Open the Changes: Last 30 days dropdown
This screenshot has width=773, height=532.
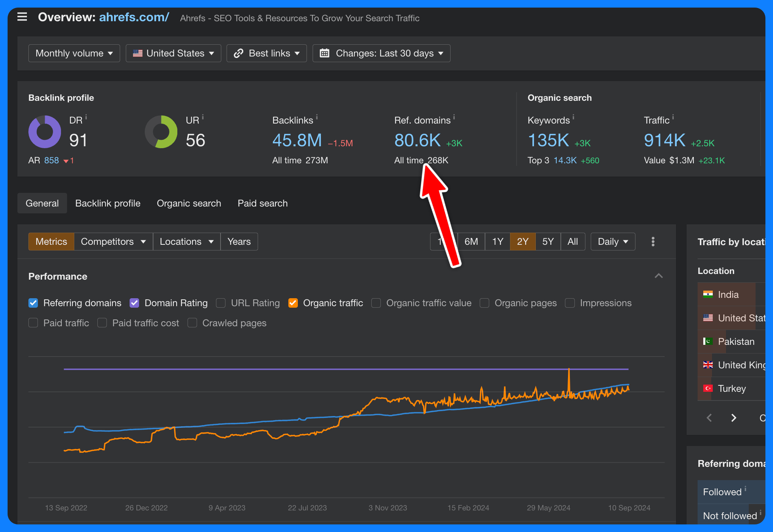coord(382,53)
